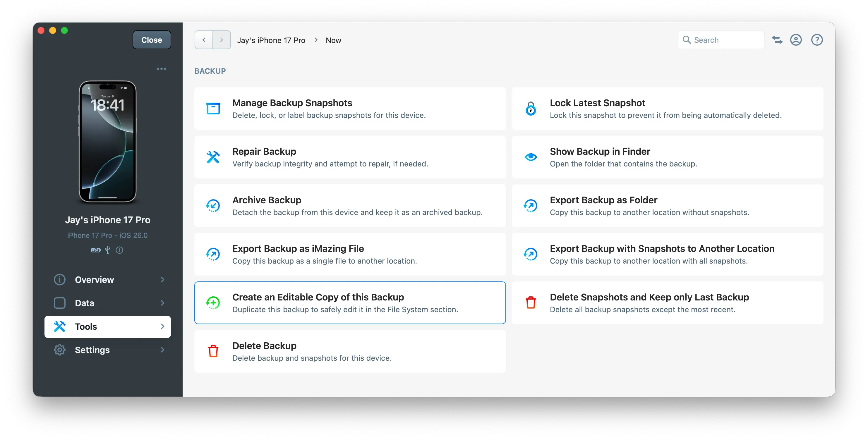Click the Export Backup as iMazing File icon
This screenshot has height=440, width=868.
(x=213, y=254)
